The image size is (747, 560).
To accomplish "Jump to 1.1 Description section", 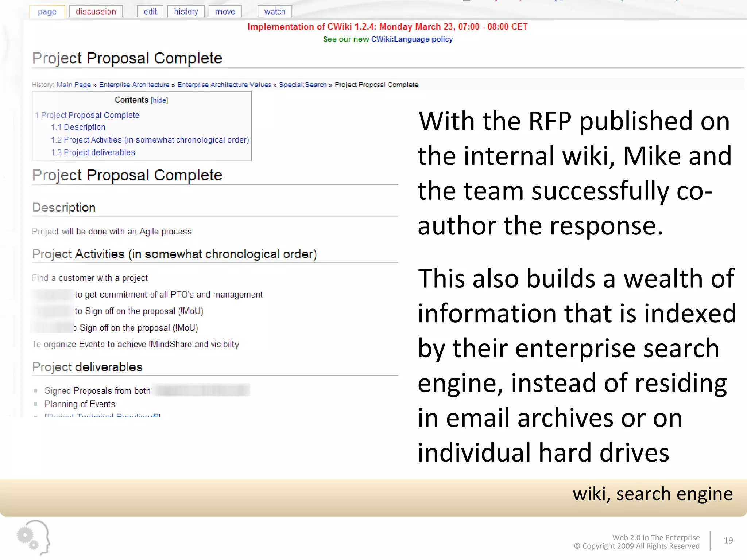I will pos(78,127).
